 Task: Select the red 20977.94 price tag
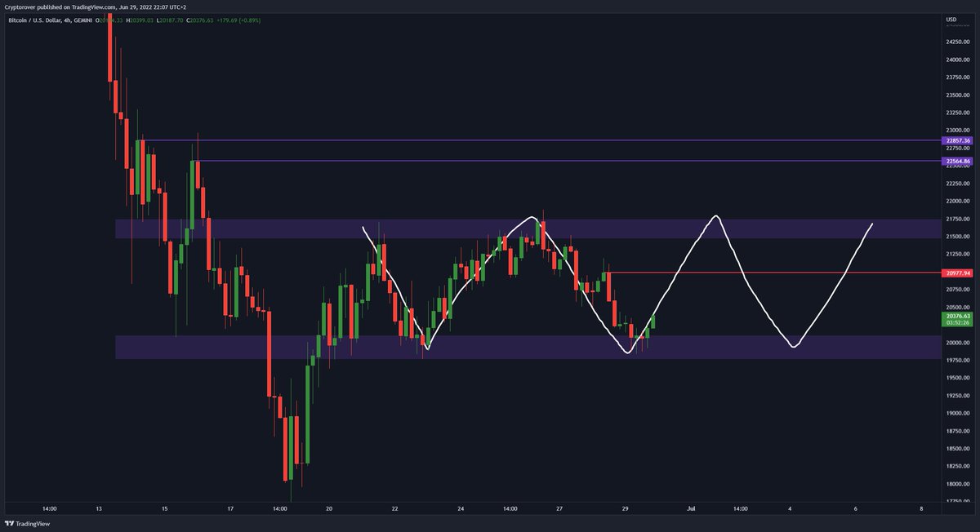tap(957, 273)
